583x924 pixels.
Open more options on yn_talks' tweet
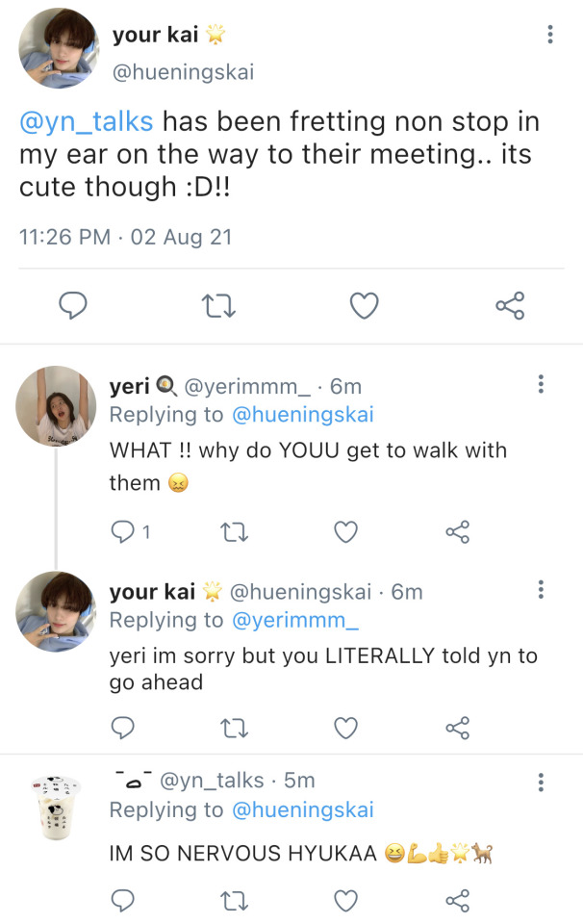point(542,781)
